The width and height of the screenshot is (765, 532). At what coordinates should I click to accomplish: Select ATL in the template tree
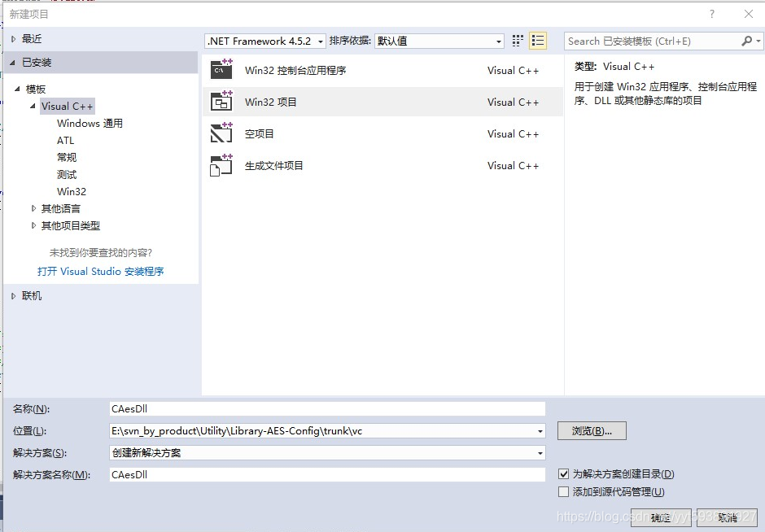65,141
